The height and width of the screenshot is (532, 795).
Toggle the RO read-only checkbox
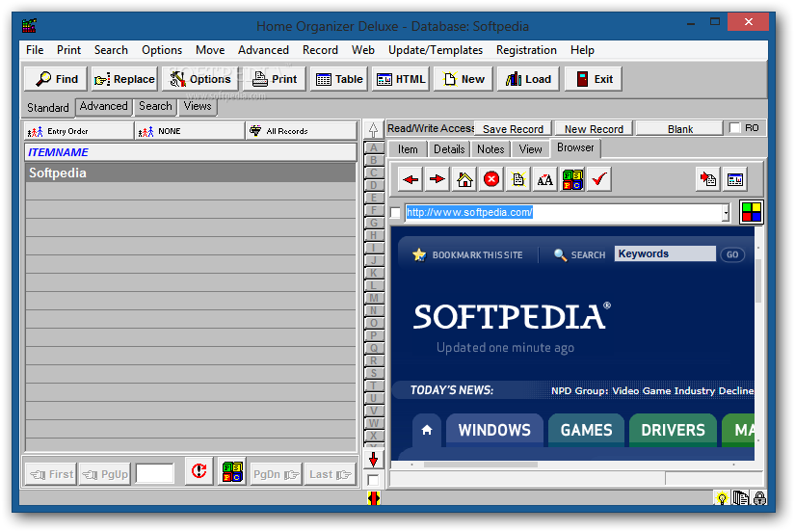pos(734,128)
